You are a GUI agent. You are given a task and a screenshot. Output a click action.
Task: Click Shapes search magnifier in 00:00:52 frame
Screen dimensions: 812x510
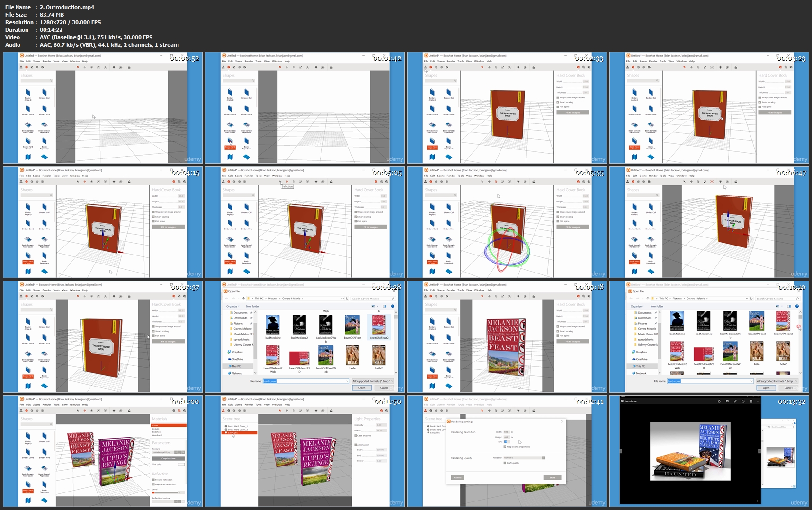click(x=51, y=80)
